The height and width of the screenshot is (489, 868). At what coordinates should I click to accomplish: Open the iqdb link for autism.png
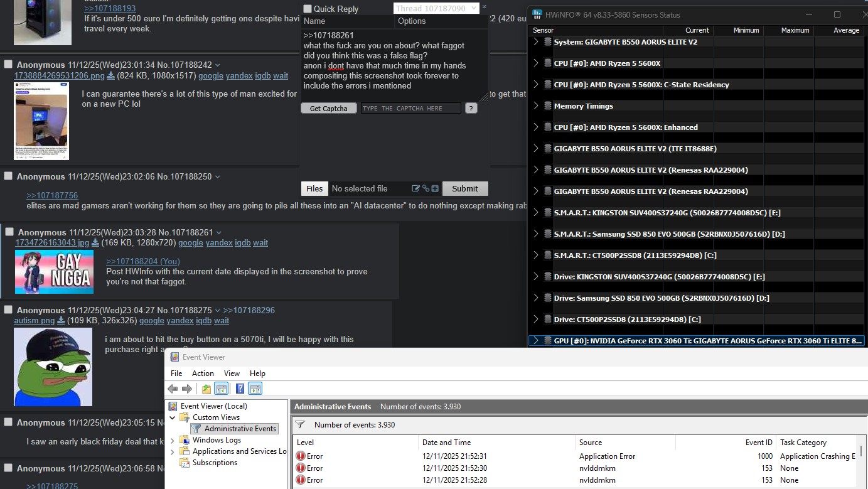(x=203, y=321)
